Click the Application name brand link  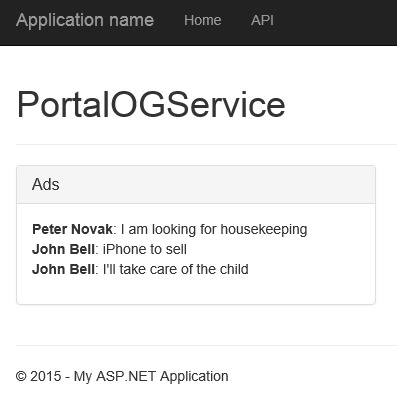coord(85,20)
